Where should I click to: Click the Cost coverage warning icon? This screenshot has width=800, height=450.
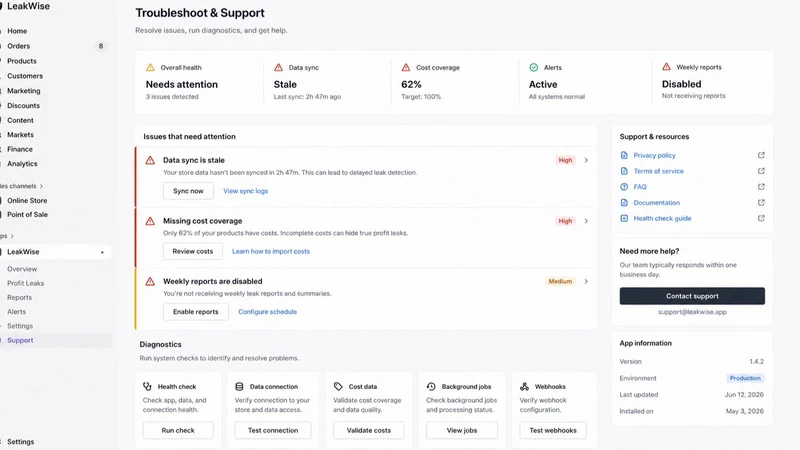pyautogui.click(x=406, y=67)
